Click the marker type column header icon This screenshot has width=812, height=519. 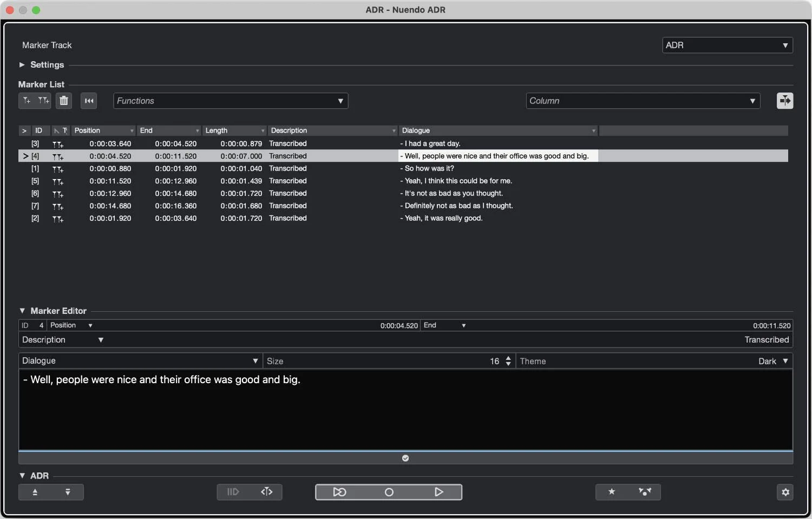61,130
